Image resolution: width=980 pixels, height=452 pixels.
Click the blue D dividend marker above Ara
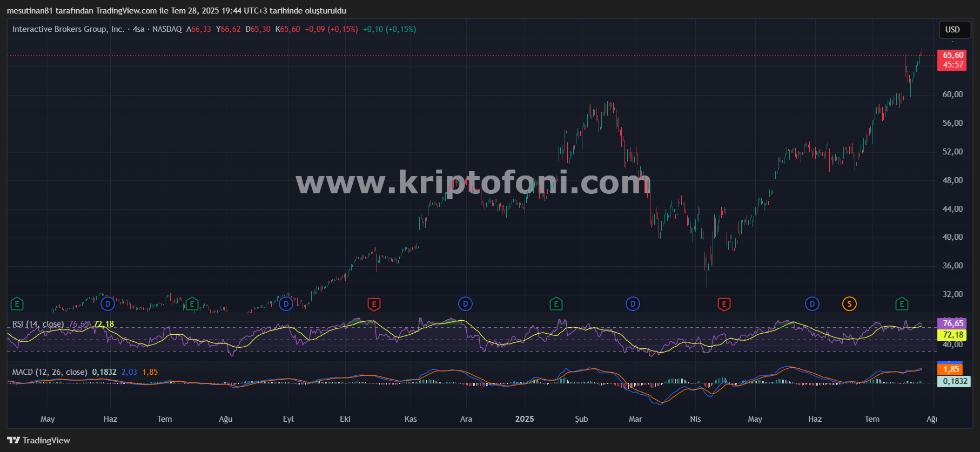pyautogui.click(x=465, y=304)
